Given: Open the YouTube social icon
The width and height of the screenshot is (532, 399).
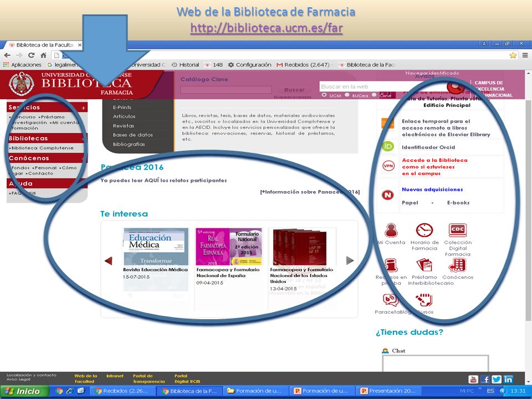Looking at the screenshot, I should click(473, 379).
